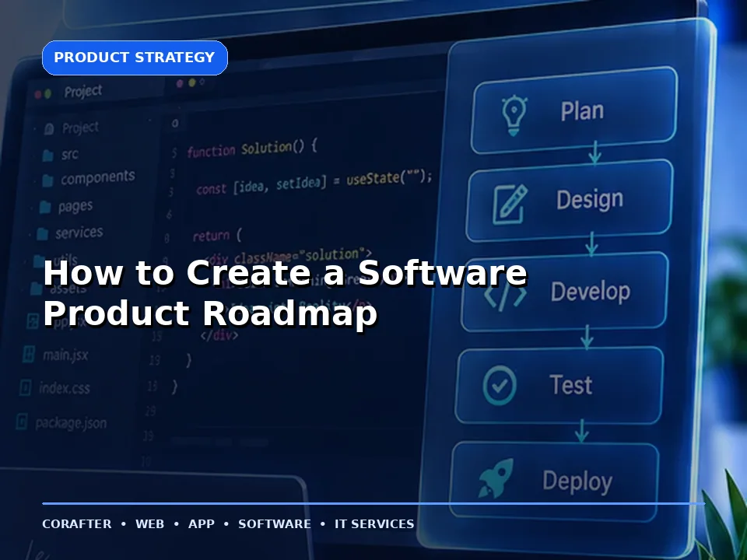Open the services folder label
The width and height of the screenshot is (747, 560).
coord(79,233)
